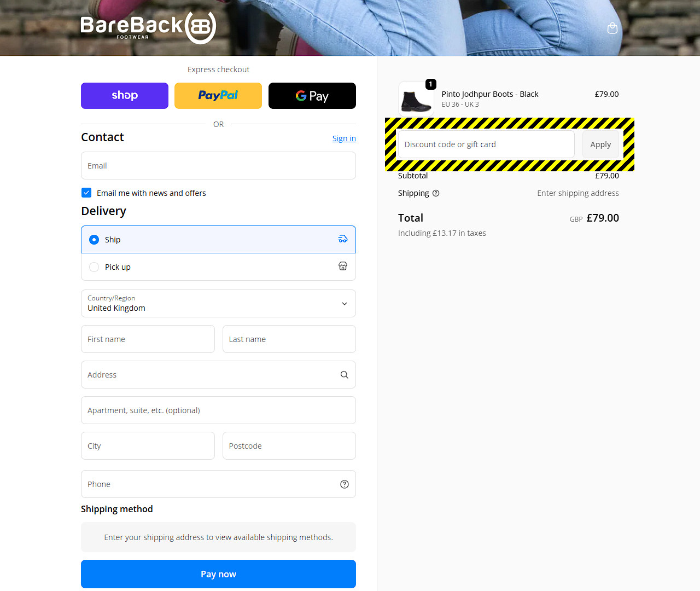Click the Sign in link
Image resolution: width=700 pixels, height=591 pixels.
pyautogui.click(x=344, y=138)
